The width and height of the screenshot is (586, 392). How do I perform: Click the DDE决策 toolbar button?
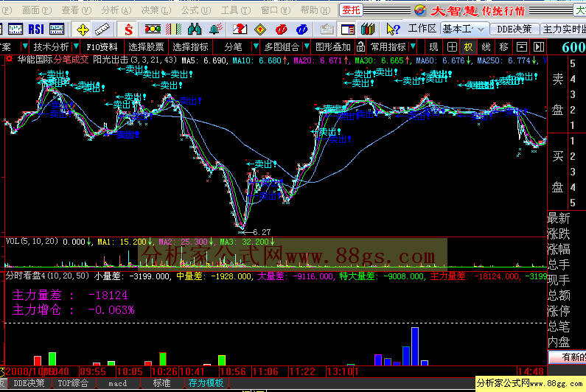click(514, 29)
